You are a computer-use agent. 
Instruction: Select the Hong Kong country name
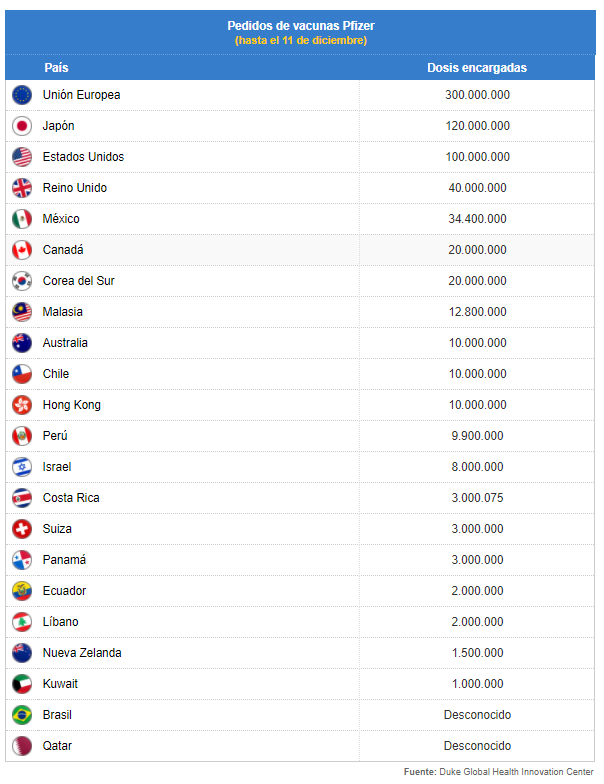point(72,405)
